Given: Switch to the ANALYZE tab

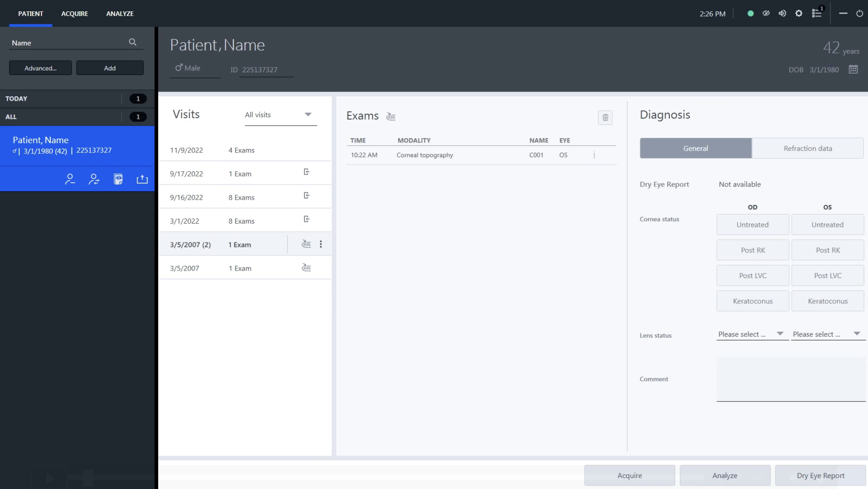Looking at the screenshot, I should pyautogui.click(x=120, y=14).
